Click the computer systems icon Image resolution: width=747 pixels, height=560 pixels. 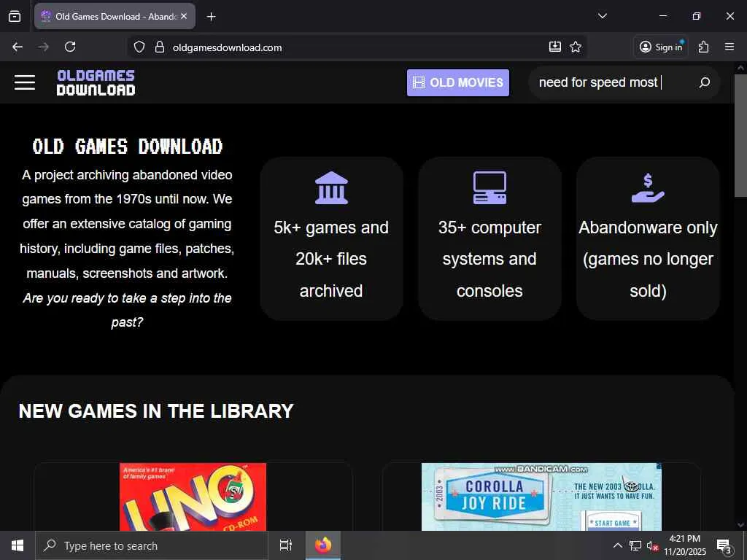(489, 187)
